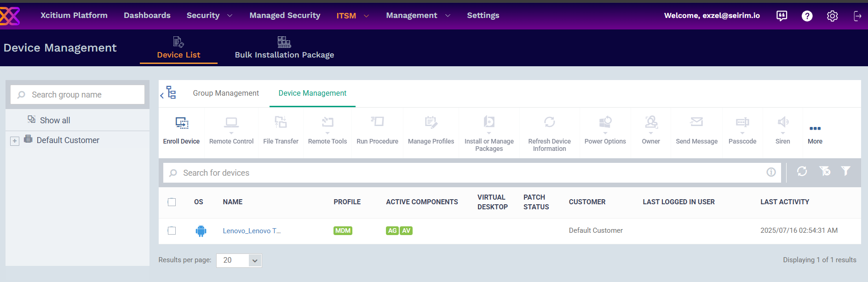Open Managed Security
Image resolution: width=868 pixels, height=282 pixels.
click(x=285, y=16)
